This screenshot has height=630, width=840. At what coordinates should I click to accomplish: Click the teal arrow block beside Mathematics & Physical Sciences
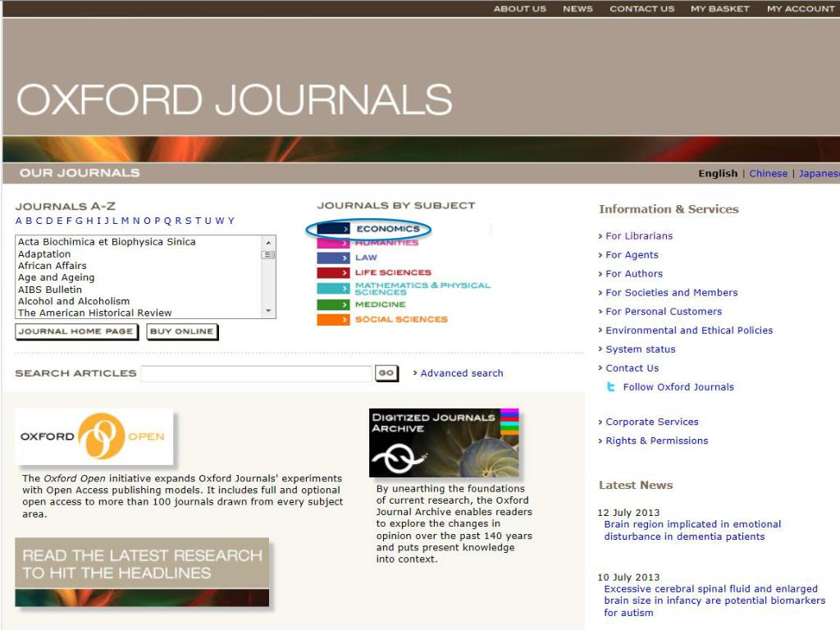[333, 289]
